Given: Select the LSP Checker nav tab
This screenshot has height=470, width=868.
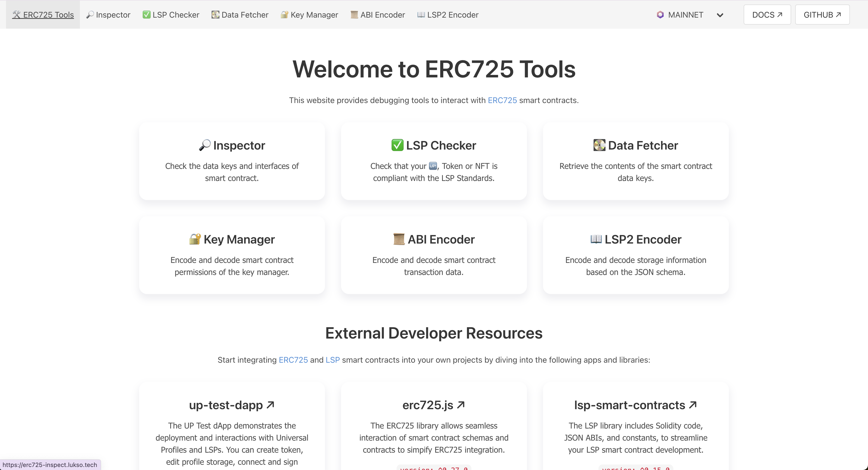Looking at the screenshot, I should click(172, 15).
